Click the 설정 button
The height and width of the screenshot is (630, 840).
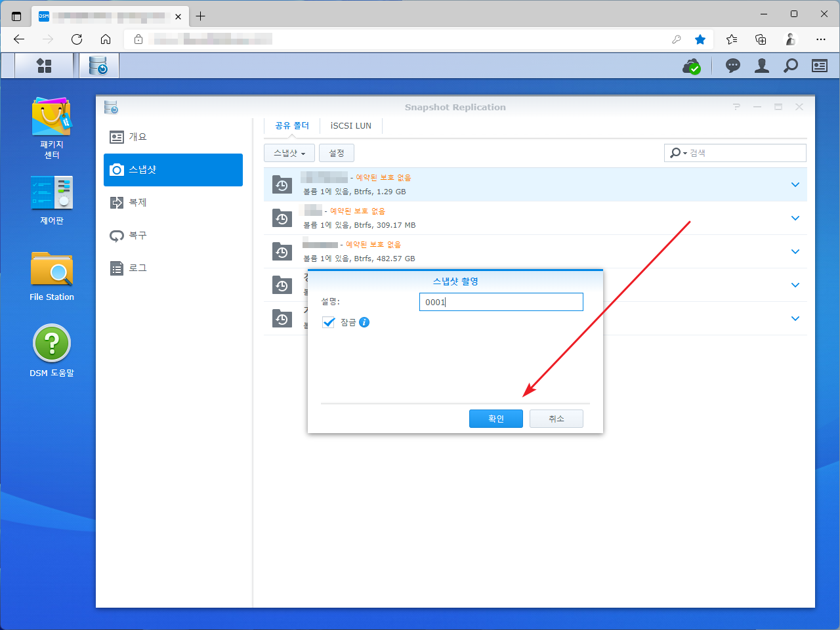coord(337,153)
